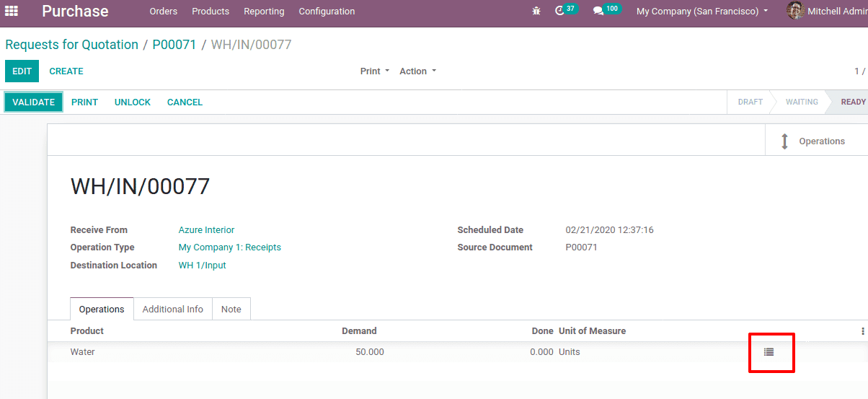Click the CREATE button
The image size is (868, 399).
tap(66, 71)
